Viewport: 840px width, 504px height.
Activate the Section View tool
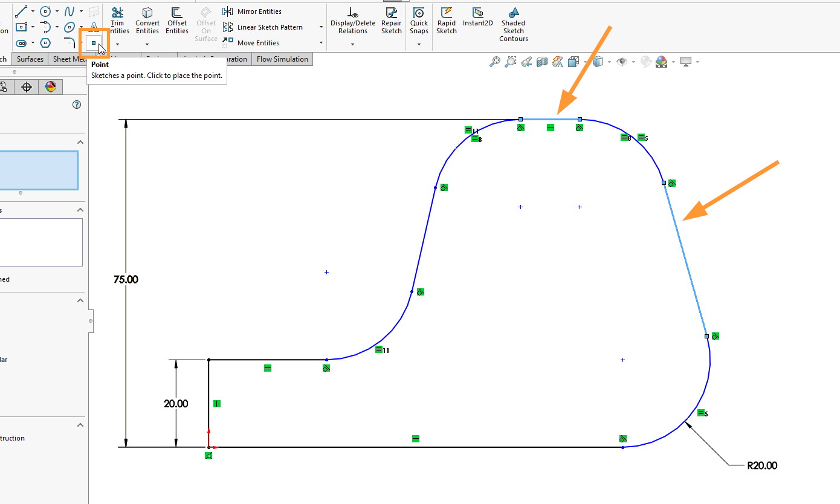542,61
